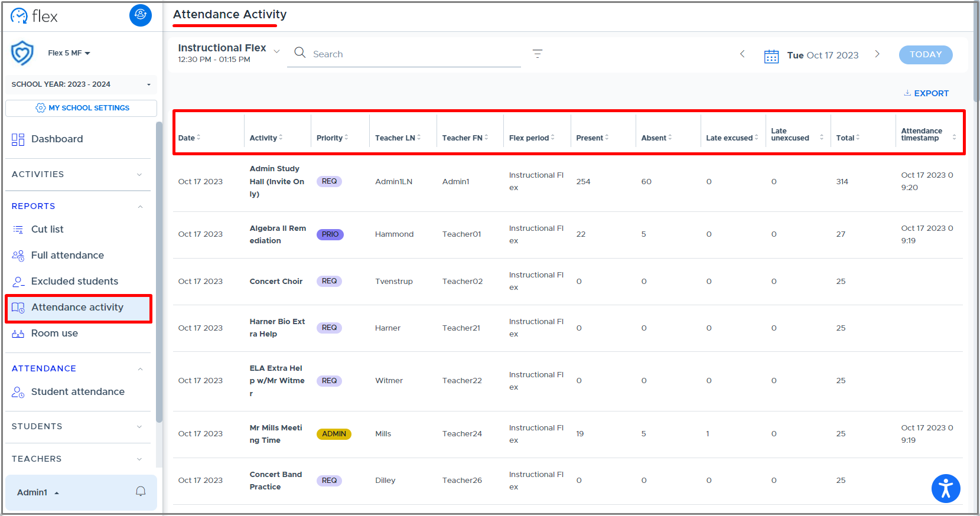Screen dimensions: 980x516
Task: Click the PRIO badge for Algebra II
Action: click(330, 234)
